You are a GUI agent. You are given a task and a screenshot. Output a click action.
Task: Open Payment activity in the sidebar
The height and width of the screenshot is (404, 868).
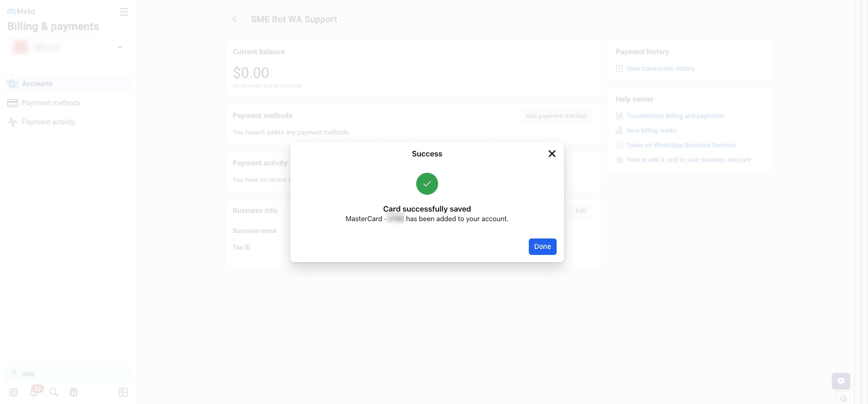68,122
